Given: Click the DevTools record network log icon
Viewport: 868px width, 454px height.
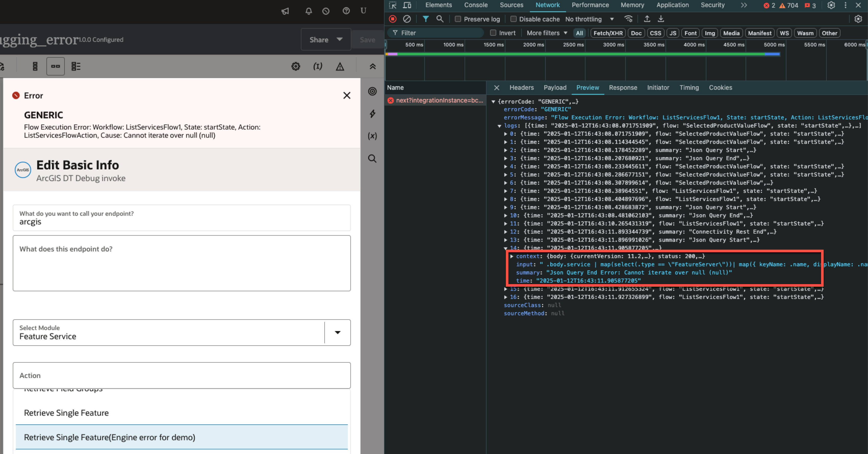Looking at the screenshot, I should (392, 19).
